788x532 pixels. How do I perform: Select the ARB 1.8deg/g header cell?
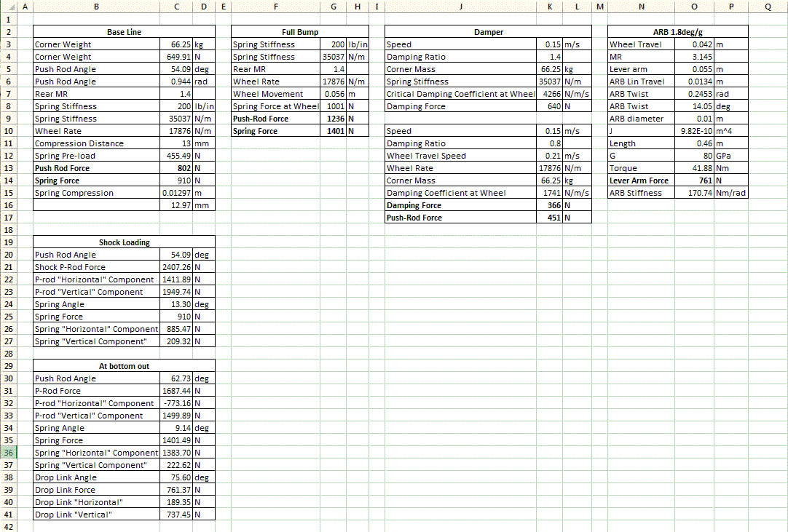coord(677,31)
